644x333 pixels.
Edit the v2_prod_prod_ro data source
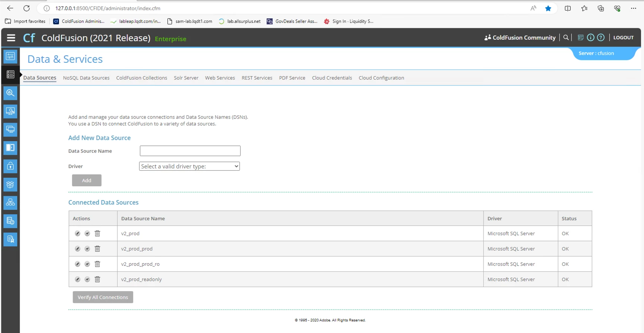(78, 264)
